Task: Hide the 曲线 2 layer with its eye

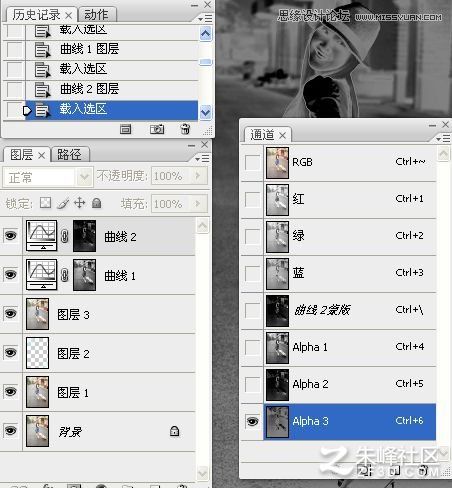Action: pos(10,236)
